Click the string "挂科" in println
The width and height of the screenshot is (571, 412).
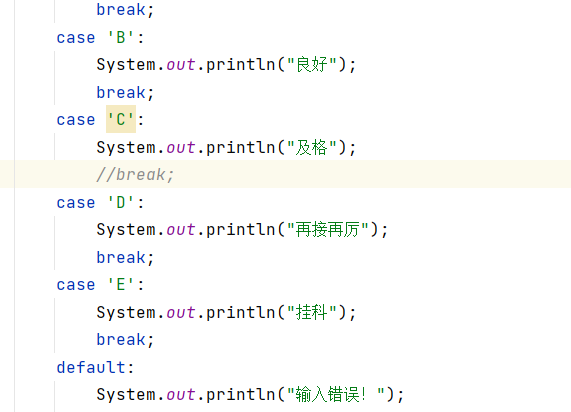pos(312,312)
